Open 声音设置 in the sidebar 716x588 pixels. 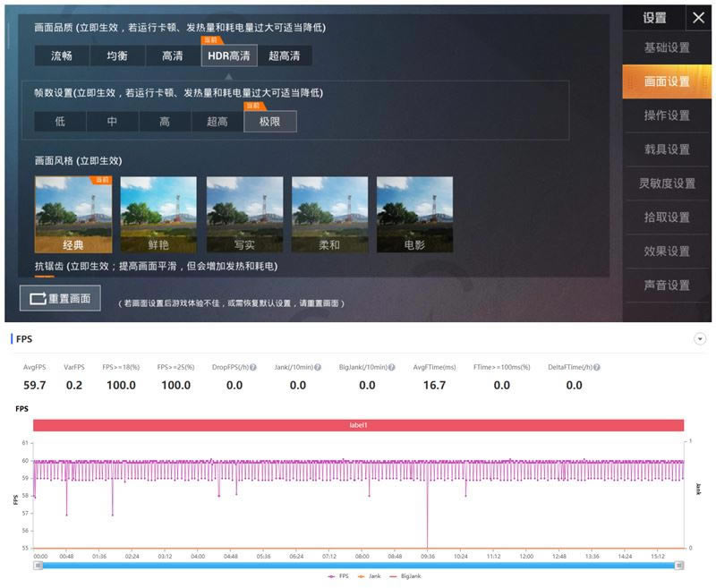point(667,285)
